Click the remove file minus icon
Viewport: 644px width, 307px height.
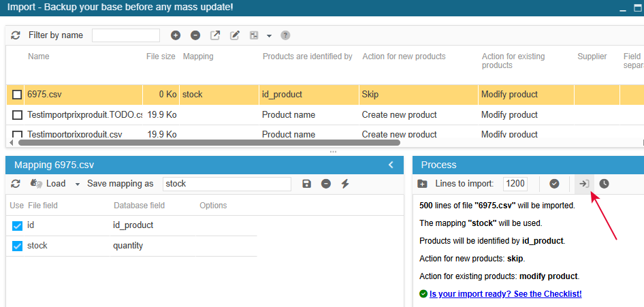coord(195,35)
